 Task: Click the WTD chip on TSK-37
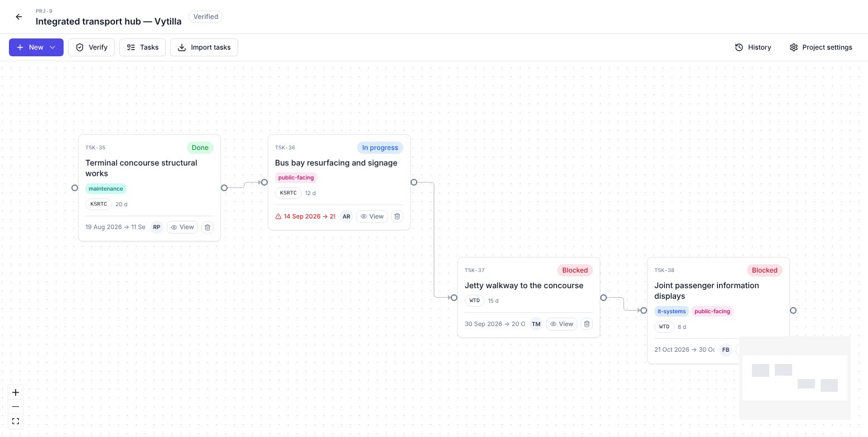[x=475, y=300]
